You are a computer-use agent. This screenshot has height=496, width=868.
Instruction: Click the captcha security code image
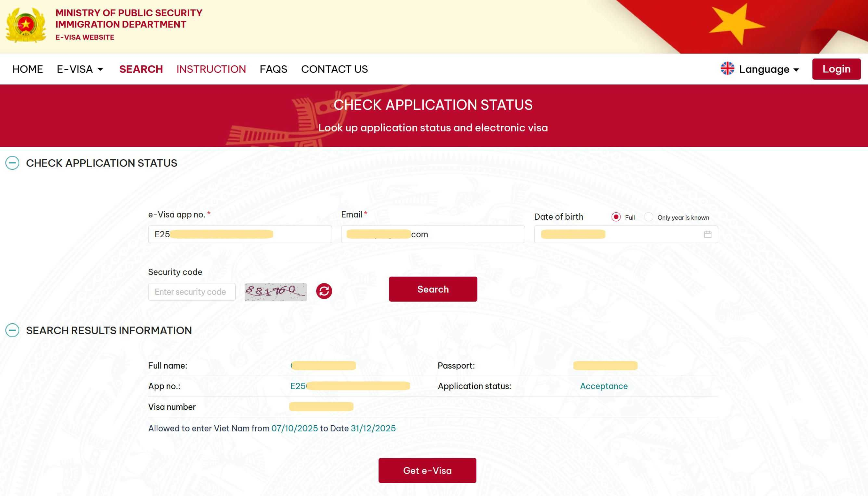pos(276,292)
